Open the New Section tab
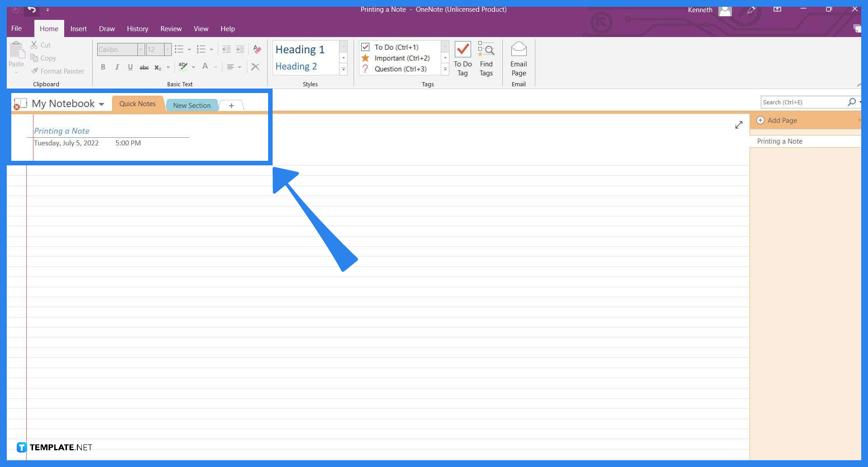The width and height of the screenshot is (868, 467). (x=192, y=105)
